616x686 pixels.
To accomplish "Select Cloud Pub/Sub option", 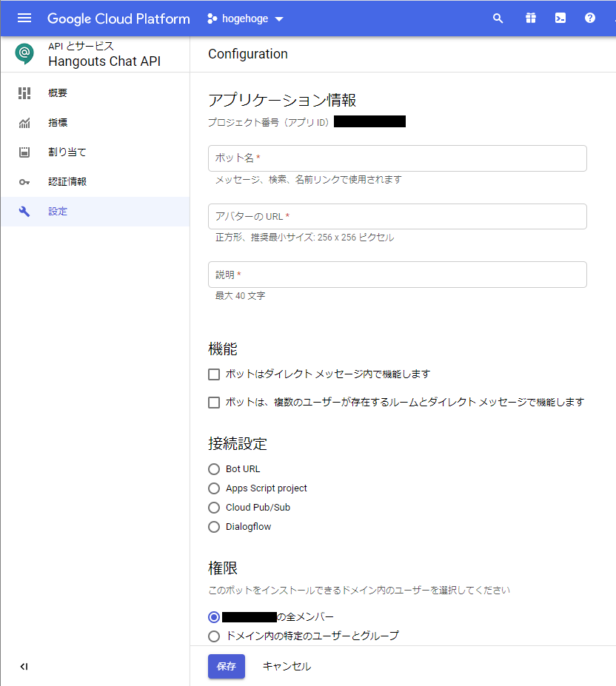I will click(x=214, y=508).
